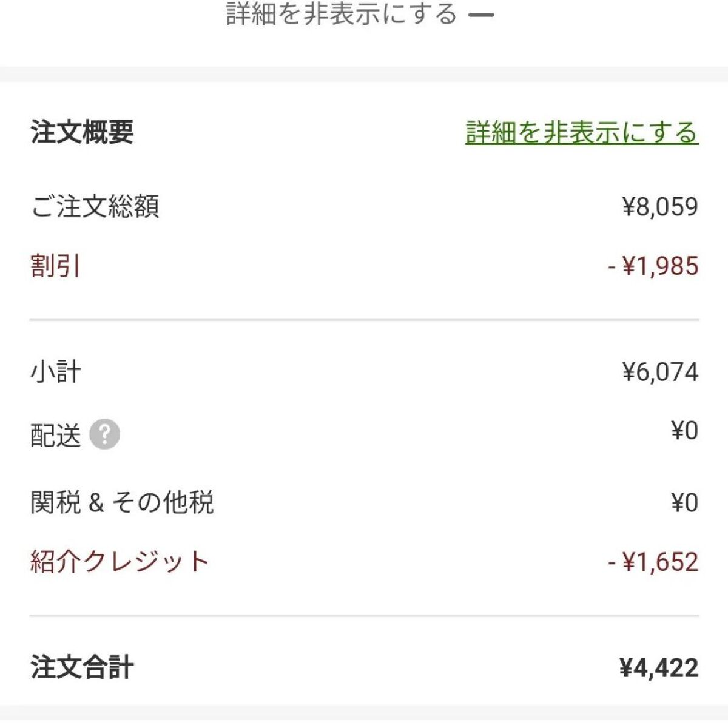Click the bold 注文合計 label
This screenshot has width=728, height=728.
coord(82,667)
